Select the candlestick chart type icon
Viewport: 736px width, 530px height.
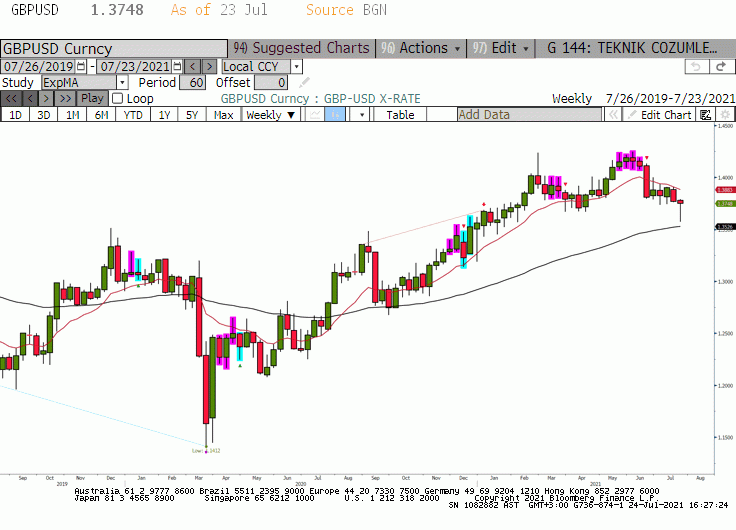335,115
